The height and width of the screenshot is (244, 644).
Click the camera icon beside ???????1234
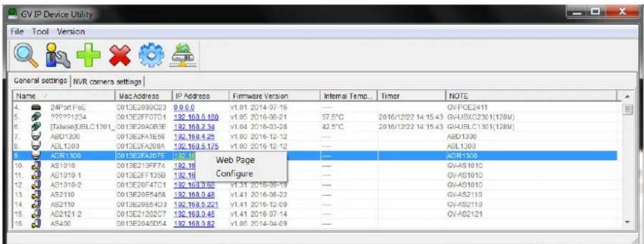36,117
